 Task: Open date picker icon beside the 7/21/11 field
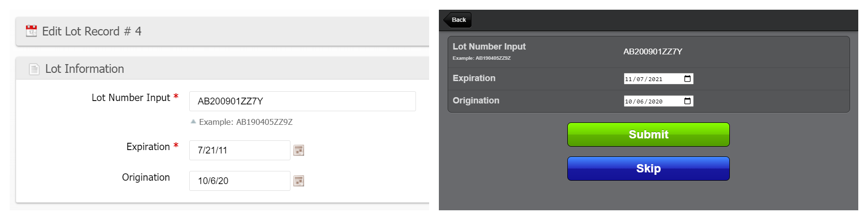point(299,151)
